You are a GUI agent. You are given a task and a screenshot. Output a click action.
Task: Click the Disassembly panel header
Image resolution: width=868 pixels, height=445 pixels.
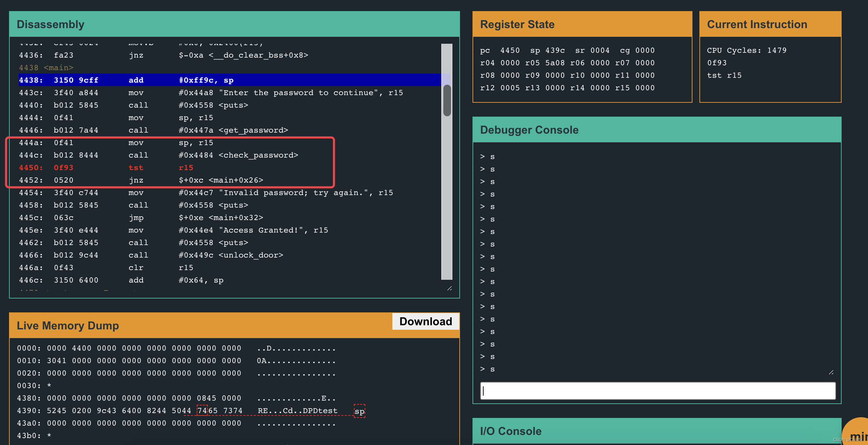[x=235, y=24]
